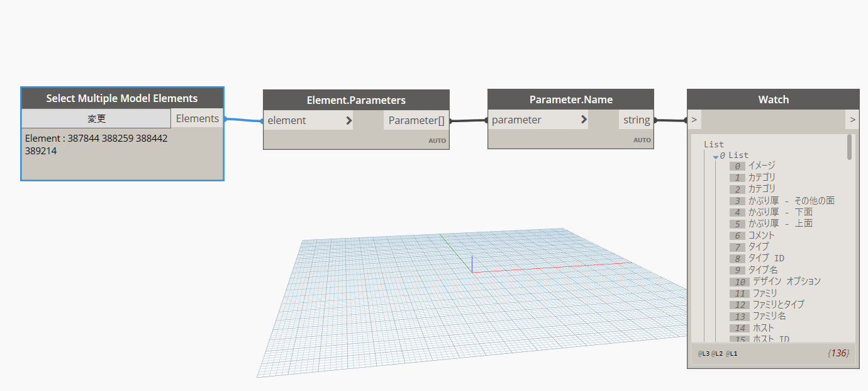Click the left > preview toggle on Watch
The image size is (868, 391).
693,120
